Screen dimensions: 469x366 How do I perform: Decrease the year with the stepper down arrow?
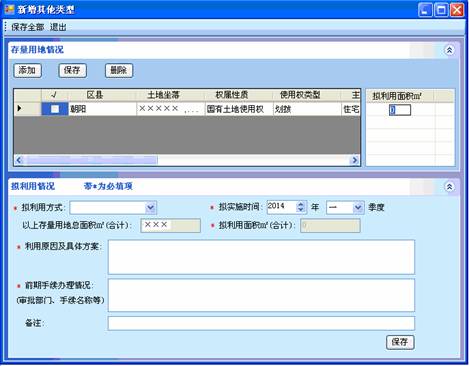click(301, 210)
